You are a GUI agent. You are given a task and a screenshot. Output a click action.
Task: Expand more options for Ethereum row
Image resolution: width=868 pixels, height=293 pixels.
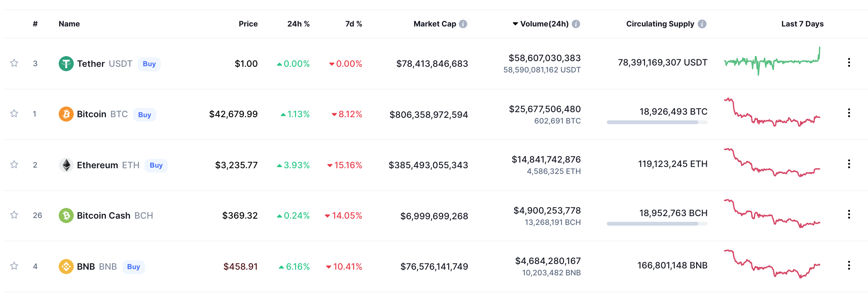click(849, 164)
